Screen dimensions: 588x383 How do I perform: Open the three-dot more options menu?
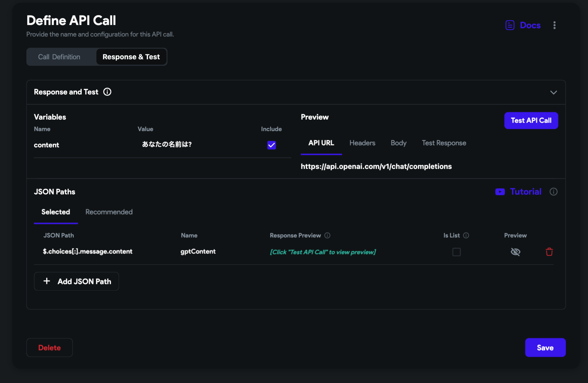coord(554,25)
